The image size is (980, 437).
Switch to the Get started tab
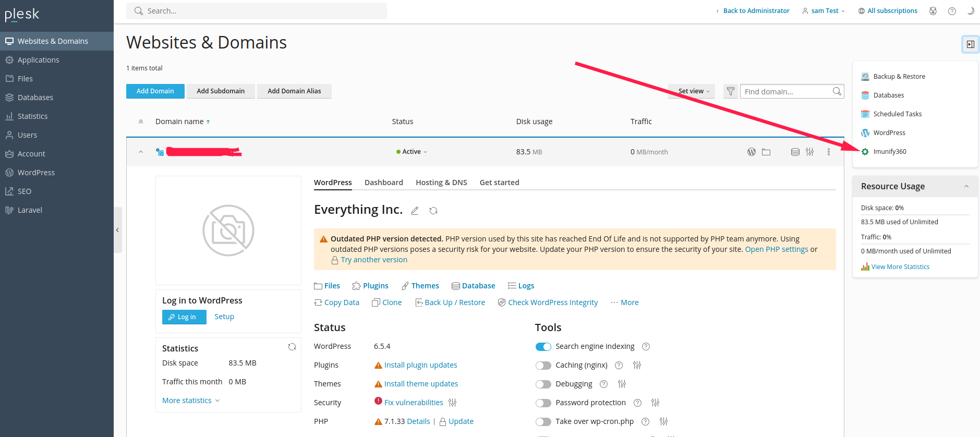tap(499, 183)
